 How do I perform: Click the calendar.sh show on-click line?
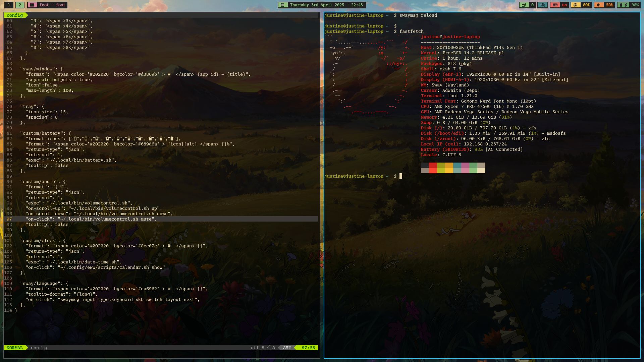pyautogui.click(x=95, y=267)
